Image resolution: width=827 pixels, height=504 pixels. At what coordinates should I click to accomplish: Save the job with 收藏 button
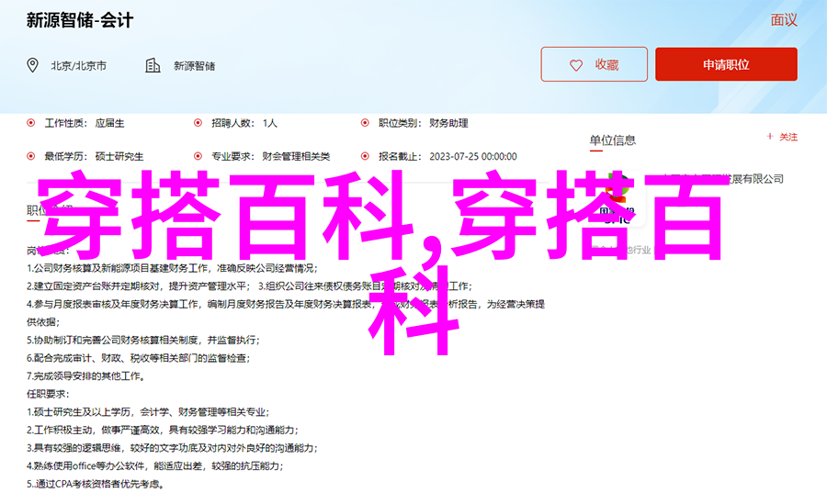[x=594, y=64]
